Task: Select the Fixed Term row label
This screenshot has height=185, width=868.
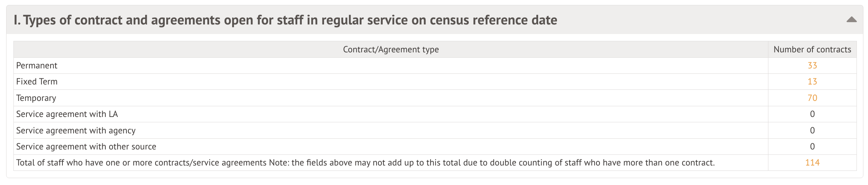Action: (37, 82)
